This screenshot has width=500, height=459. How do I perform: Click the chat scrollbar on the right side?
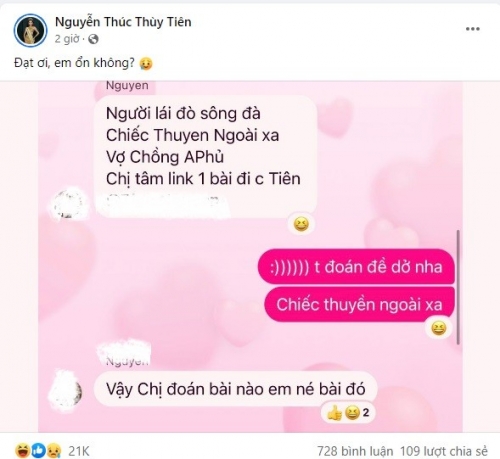(x=458, y=287)
